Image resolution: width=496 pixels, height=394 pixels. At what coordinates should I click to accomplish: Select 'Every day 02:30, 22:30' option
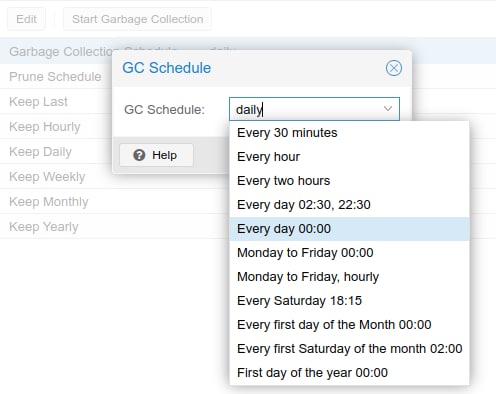point(349,205)
